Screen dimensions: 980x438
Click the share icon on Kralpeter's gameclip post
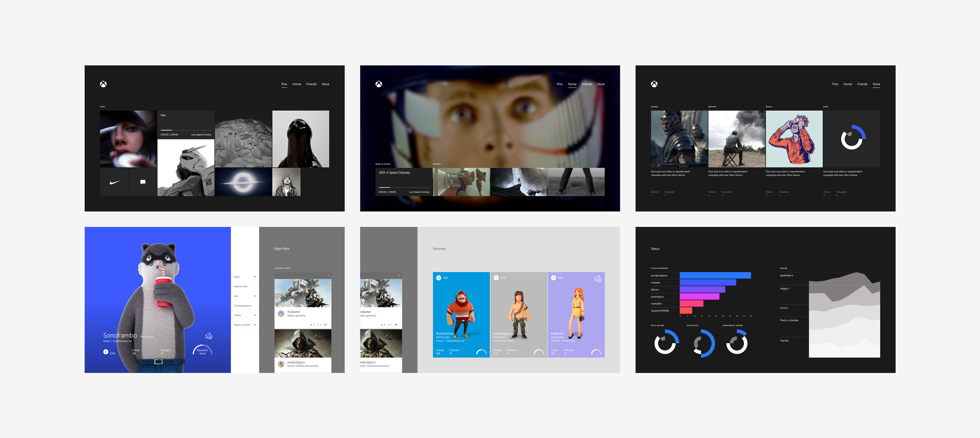[x=318, y=325]
